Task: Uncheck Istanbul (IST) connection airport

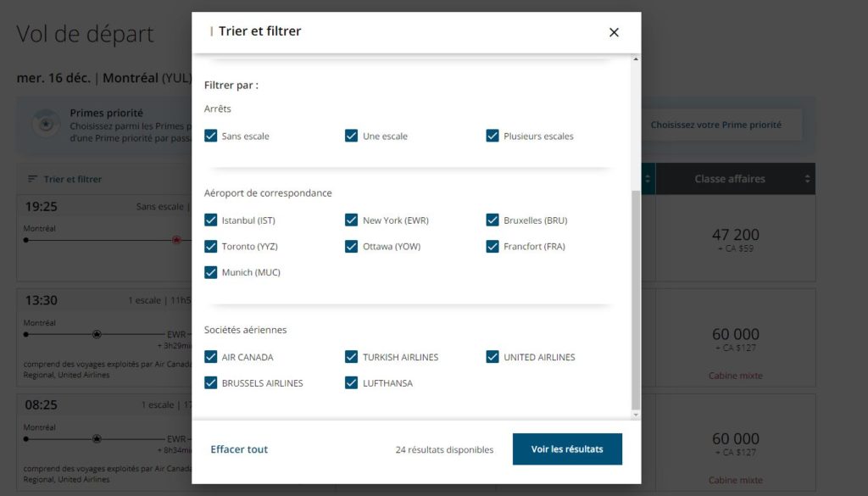Action: tap(211, 220)
